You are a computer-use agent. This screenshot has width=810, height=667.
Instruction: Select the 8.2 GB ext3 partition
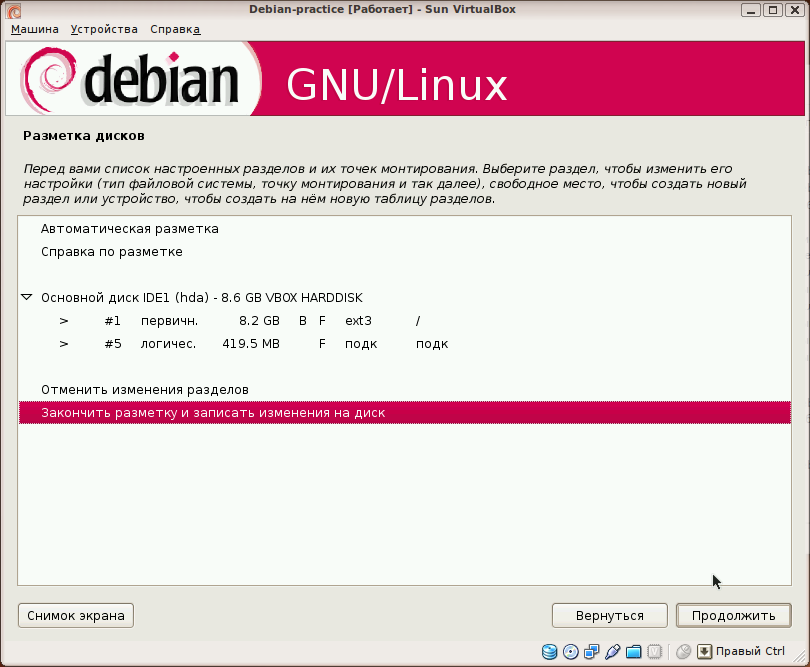point(404,321)
